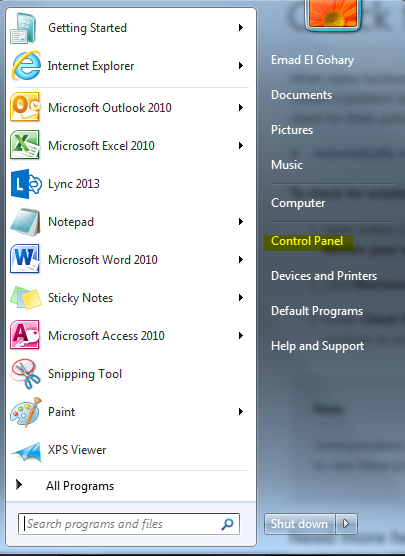The width and height of the screenshot is (405, 556).
Task: Select the Microsoft Excel 2010 label
Action: (101, 146)
